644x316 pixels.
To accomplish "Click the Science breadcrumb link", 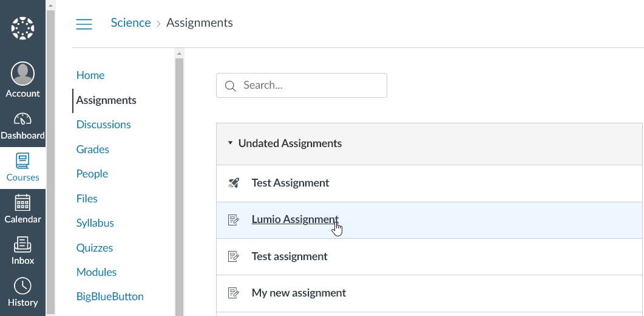I will point(130,23).
